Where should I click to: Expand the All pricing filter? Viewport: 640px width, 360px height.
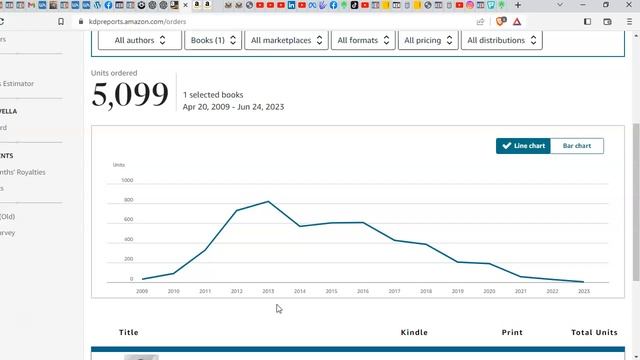(428, 40)
